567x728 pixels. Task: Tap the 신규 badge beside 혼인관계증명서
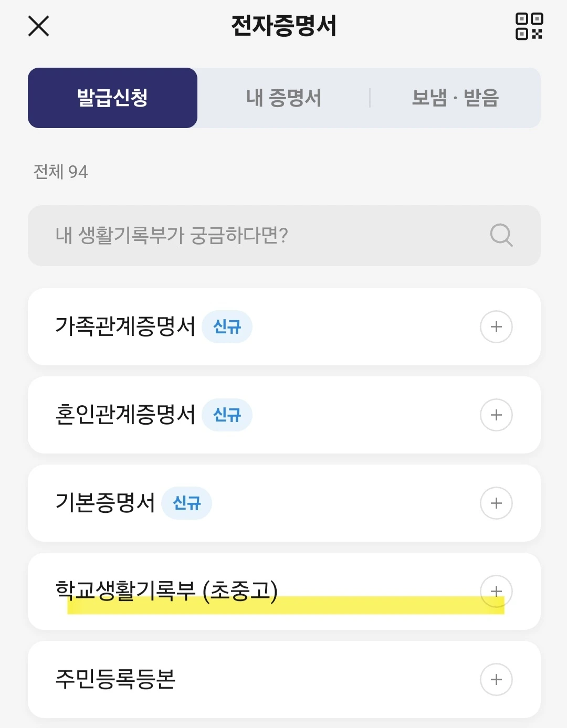pos(227,415)
